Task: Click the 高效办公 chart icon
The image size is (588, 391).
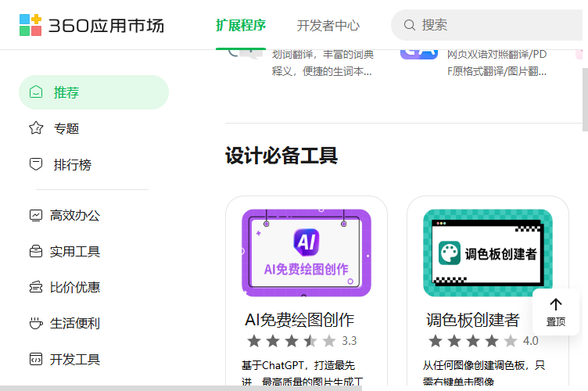Action: 36,215
